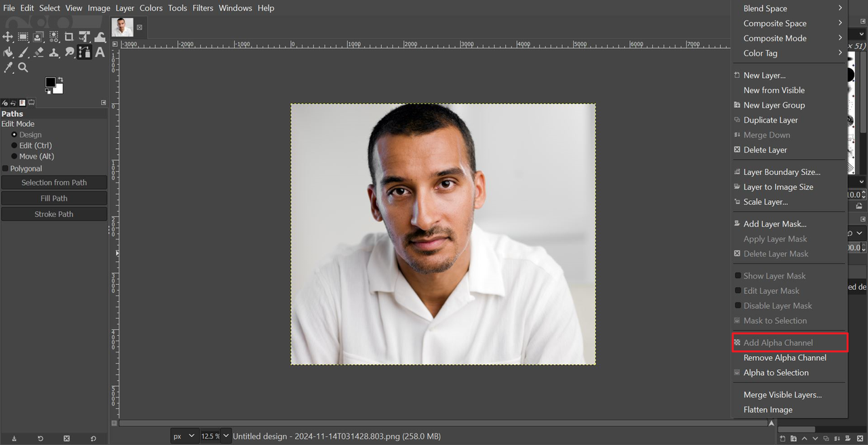Open the Colors menu
The image size is (868, 445).
[151, 8]
